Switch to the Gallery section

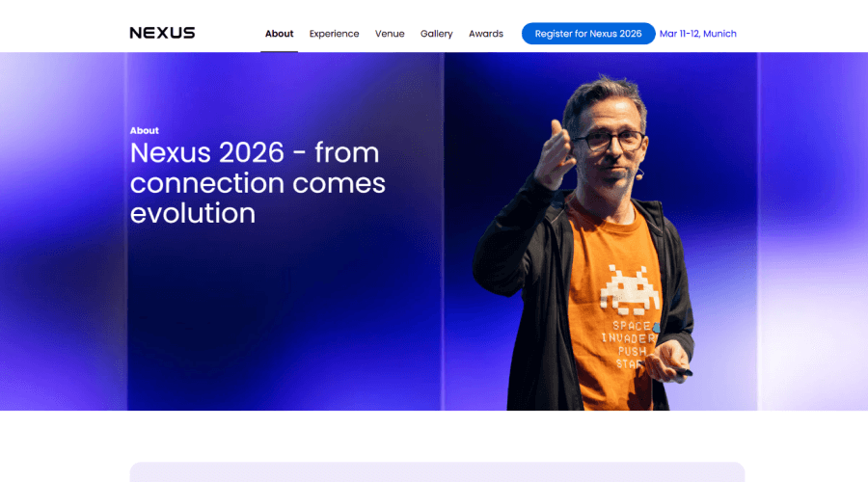click(436, 34)
